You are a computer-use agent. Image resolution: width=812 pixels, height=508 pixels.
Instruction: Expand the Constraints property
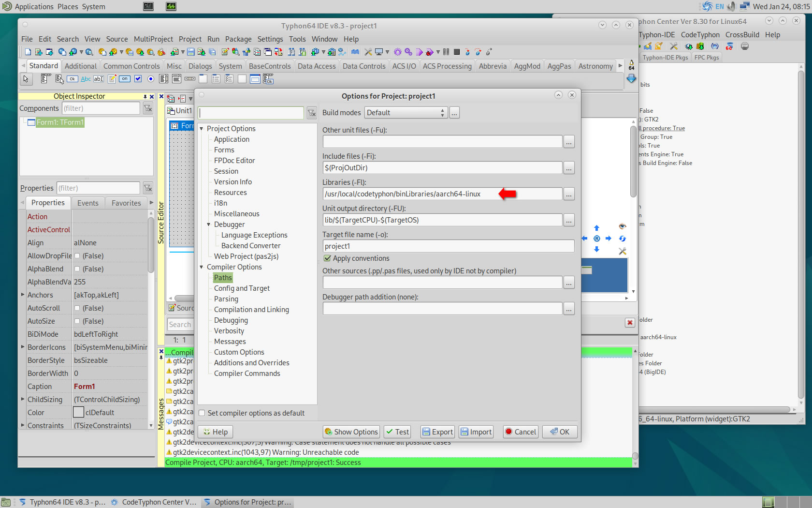[x=23, y=425]
